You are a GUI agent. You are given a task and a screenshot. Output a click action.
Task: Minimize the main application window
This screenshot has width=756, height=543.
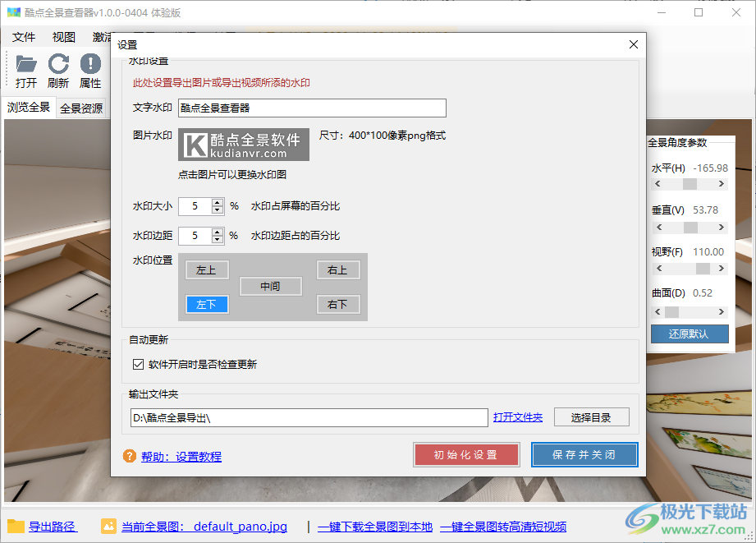click(662, 12)
